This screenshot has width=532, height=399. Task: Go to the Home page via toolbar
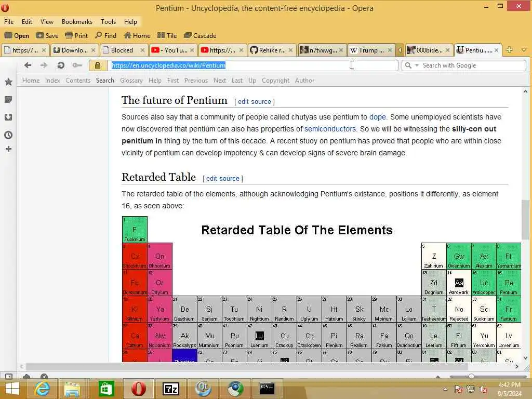click(x=137, y=36)
